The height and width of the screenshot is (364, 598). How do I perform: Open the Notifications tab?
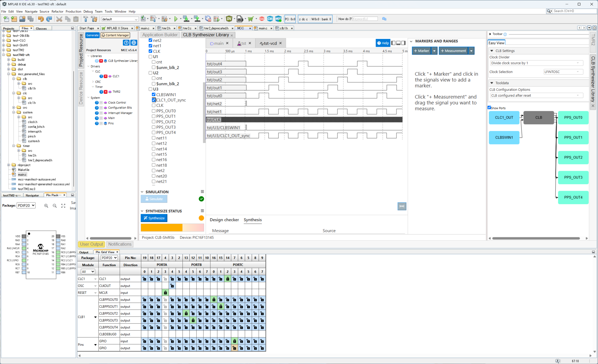click(120, 244)
